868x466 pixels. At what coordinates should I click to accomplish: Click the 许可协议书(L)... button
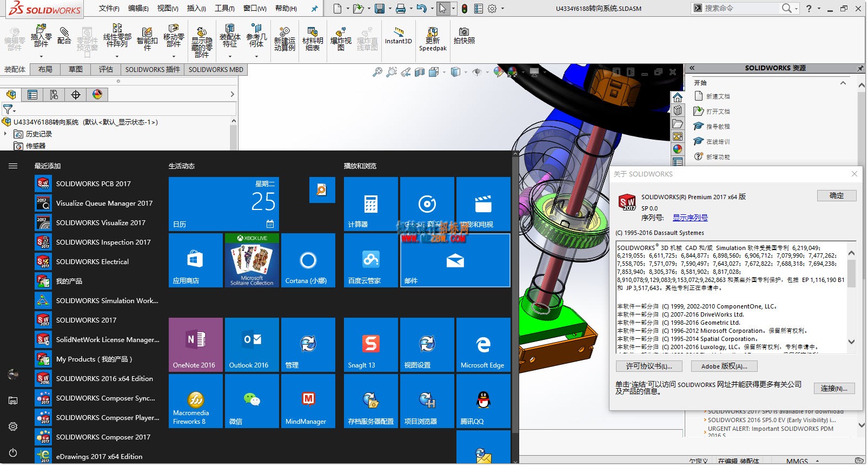(x=649, y=366)
